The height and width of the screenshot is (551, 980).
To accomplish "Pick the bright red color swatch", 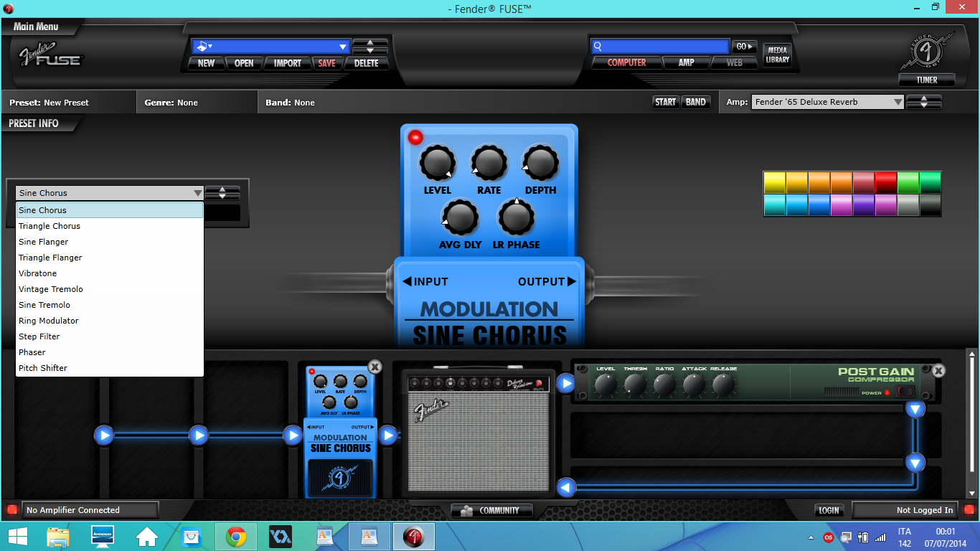I will (886, 182).
